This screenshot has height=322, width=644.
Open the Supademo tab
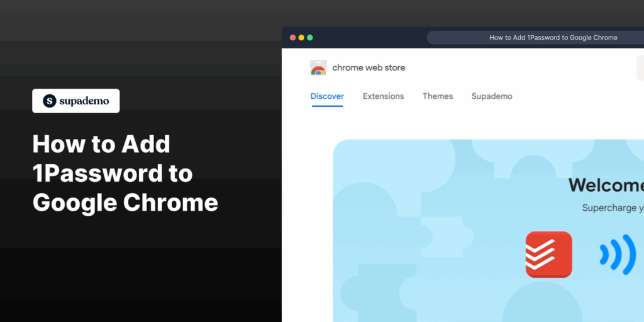pyautogui.click(x=492, y=96)
